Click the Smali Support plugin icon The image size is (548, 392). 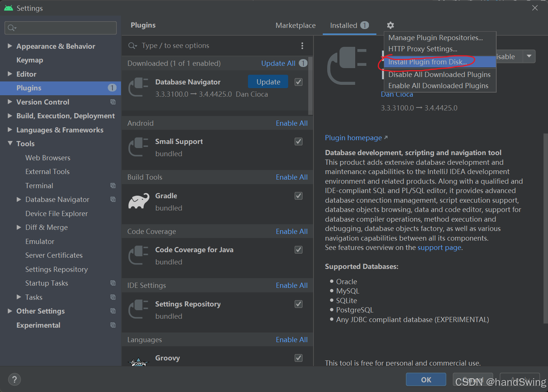click(138, 147)
